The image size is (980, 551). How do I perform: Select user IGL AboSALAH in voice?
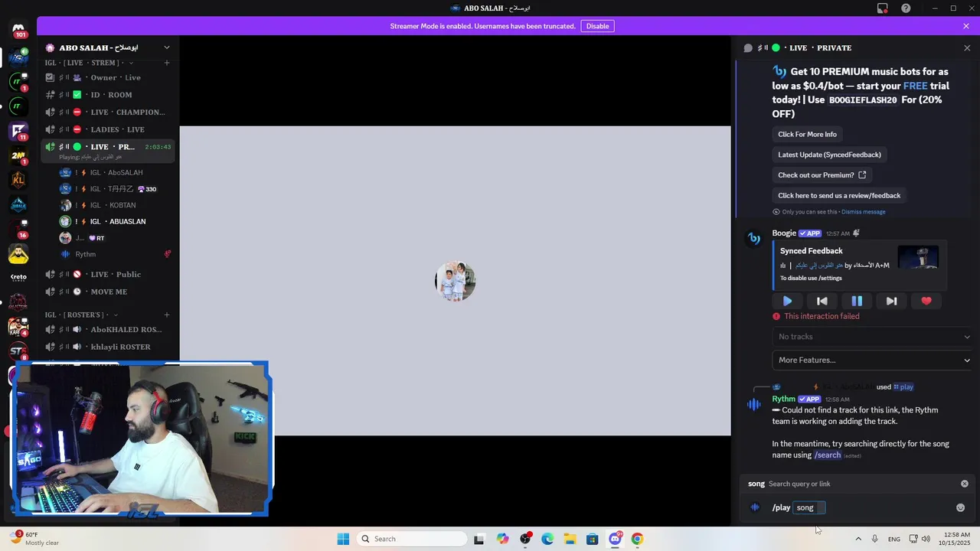click(116, 173)
